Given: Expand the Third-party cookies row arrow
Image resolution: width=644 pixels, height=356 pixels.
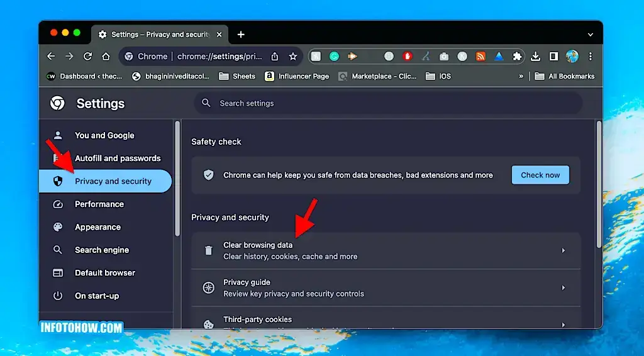Looking at the screenshot, I should (x=563, y=325).
